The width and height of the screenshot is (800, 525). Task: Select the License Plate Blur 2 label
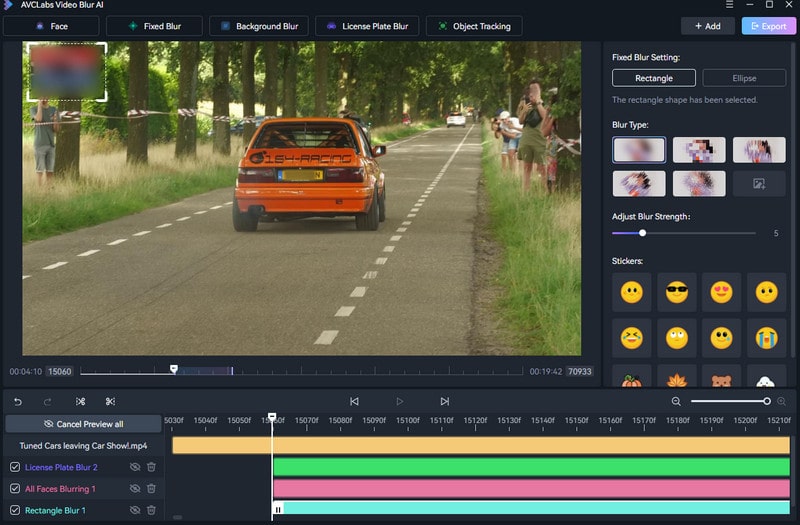coord(61,467)
